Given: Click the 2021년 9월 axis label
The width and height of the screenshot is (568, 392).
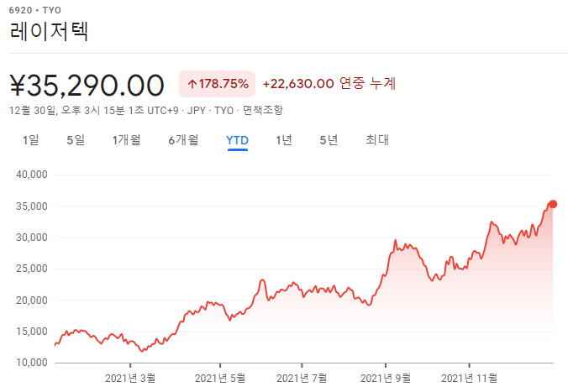Looking at the screenshot, I should point(386,379).
